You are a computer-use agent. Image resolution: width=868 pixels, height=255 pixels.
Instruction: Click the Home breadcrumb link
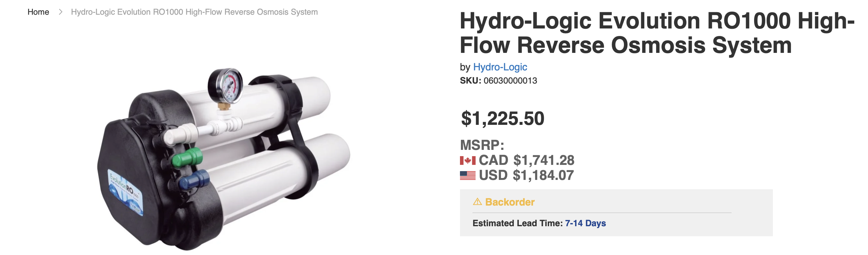(x=38, y=12)
